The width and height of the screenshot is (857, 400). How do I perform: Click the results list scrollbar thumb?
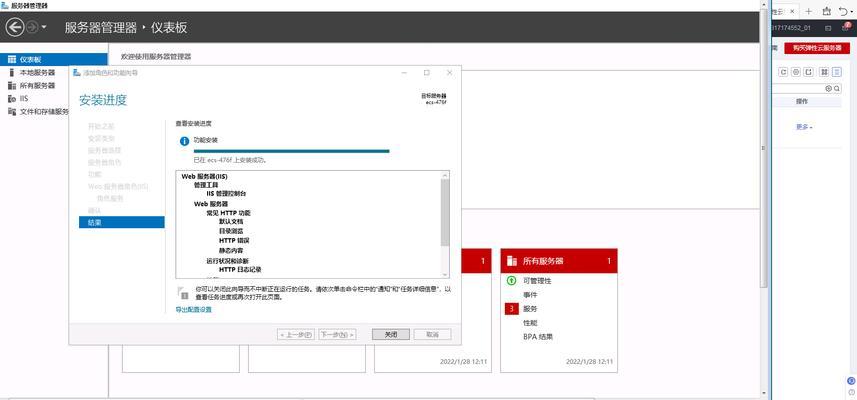pos(445,212)
